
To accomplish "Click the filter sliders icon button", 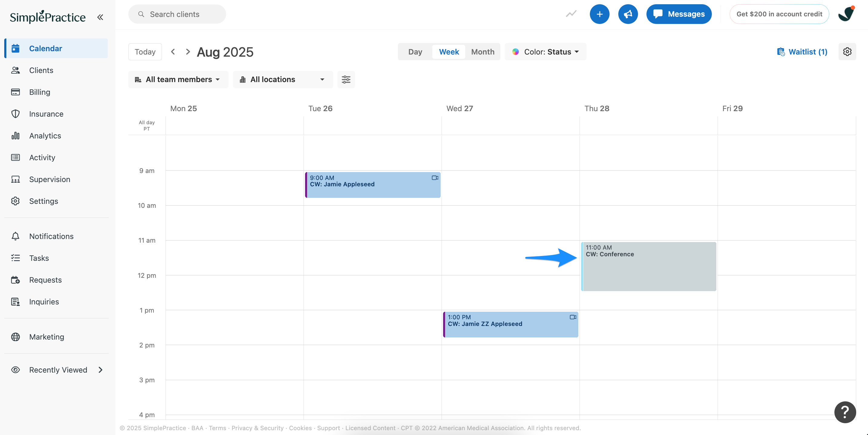I will tap(346, 80).
